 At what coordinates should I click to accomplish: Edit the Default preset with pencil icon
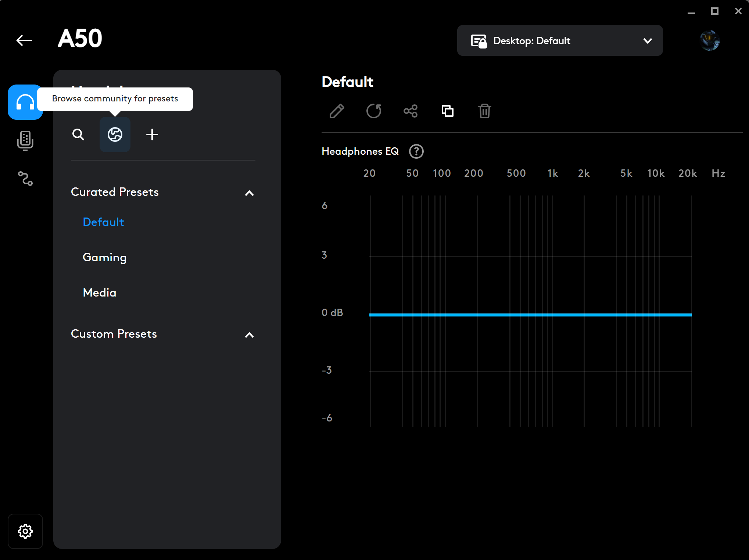click(x=337, y=111)
